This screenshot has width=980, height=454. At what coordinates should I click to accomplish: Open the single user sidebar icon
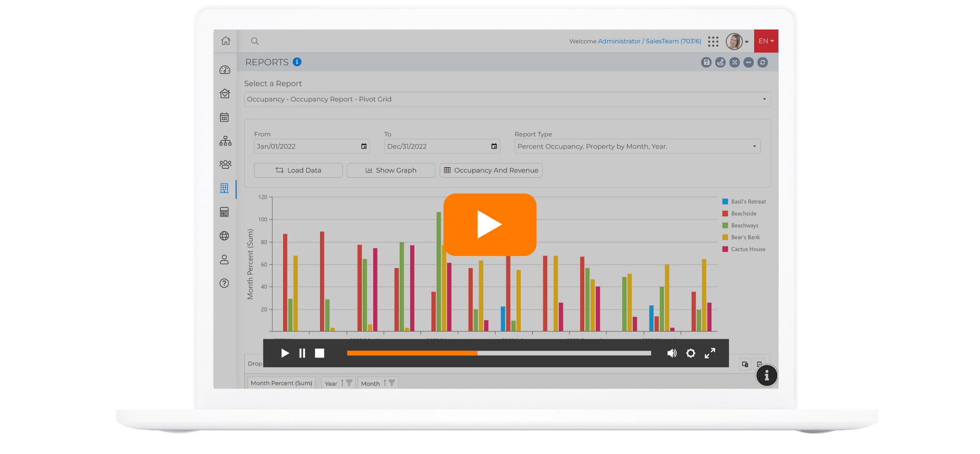(224, 260)
